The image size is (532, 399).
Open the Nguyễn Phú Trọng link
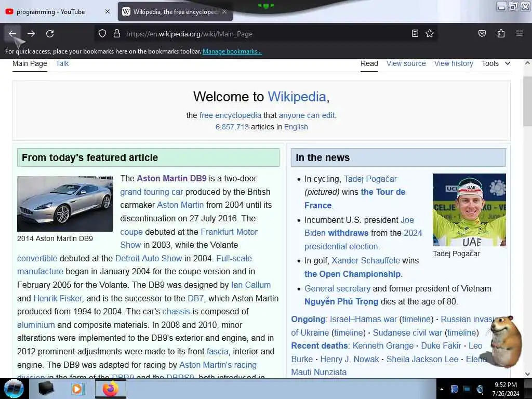pos(341,302)
